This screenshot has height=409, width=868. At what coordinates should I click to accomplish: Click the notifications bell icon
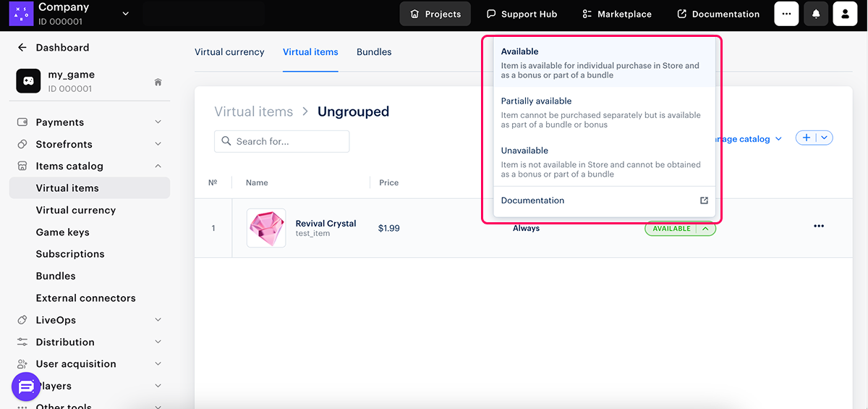[817, 14]
